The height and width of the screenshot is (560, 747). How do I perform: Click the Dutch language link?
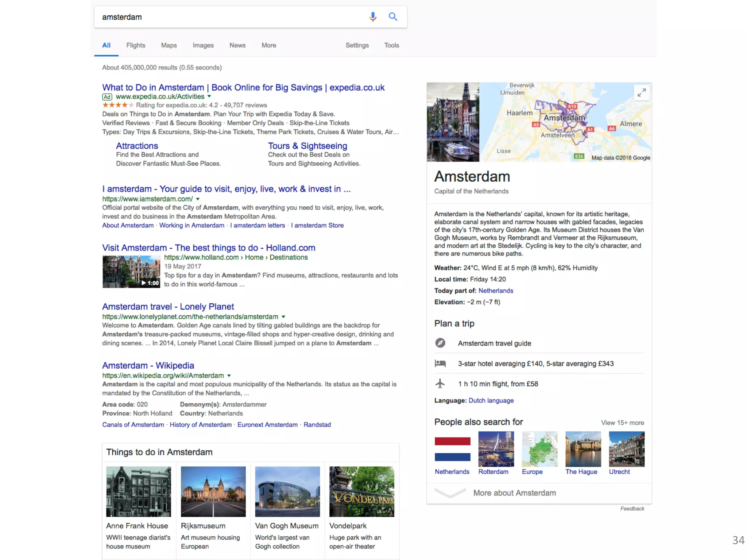[491, 400]
